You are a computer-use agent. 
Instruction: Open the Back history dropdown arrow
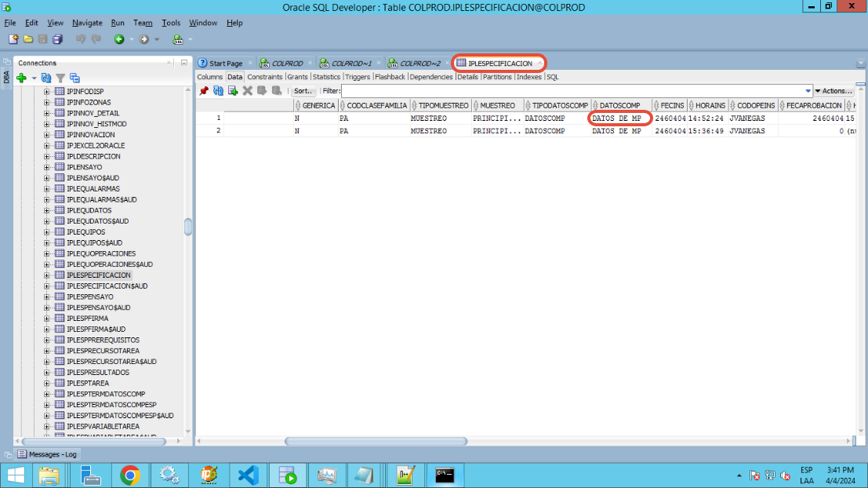pos(132,39)
